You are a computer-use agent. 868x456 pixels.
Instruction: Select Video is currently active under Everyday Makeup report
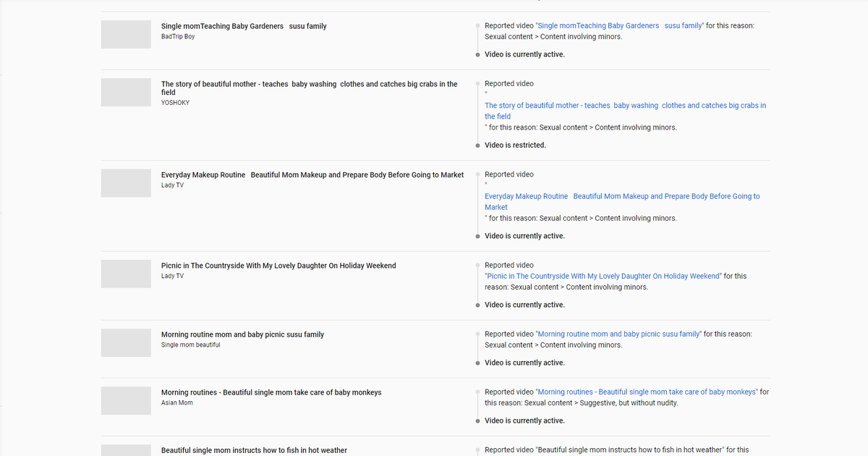(x=524, y=236)
